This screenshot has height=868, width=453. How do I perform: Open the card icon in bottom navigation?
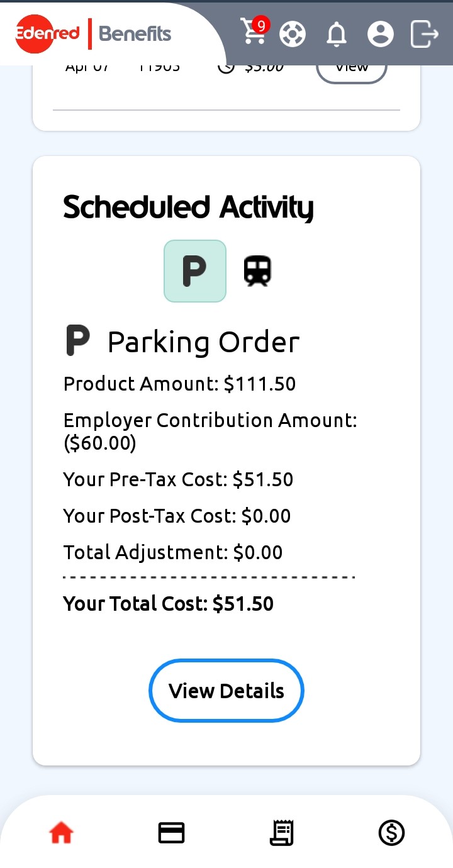click(171, 833)
